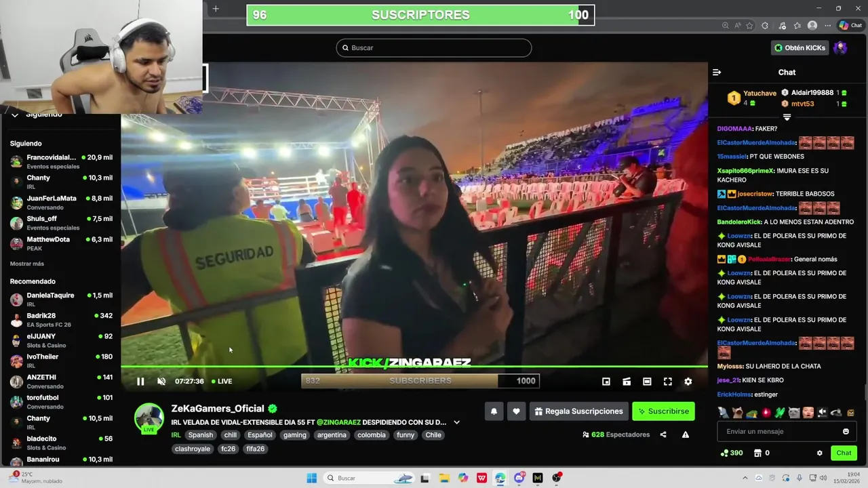
Task: Open Edge favorites collections icon
Action: click(x=797, y=26)
